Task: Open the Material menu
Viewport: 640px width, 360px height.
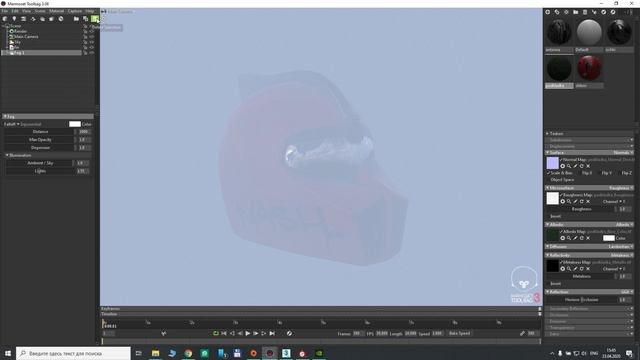Action: coord(56,11)
